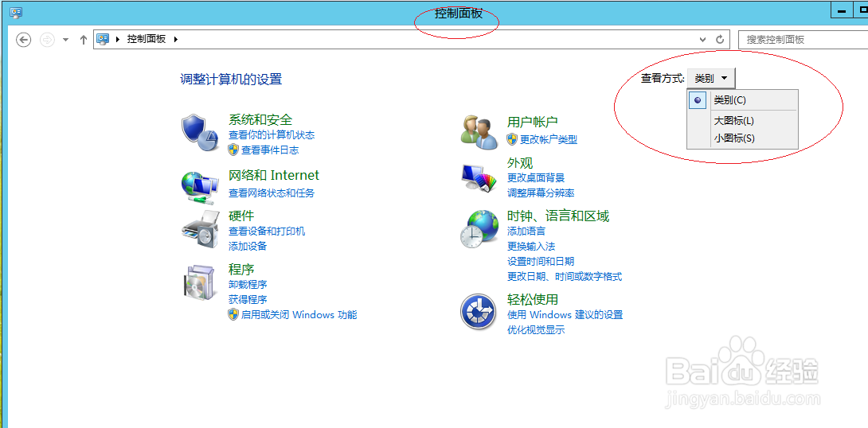Open 查看你的计算机状态 link

(272, 135)
